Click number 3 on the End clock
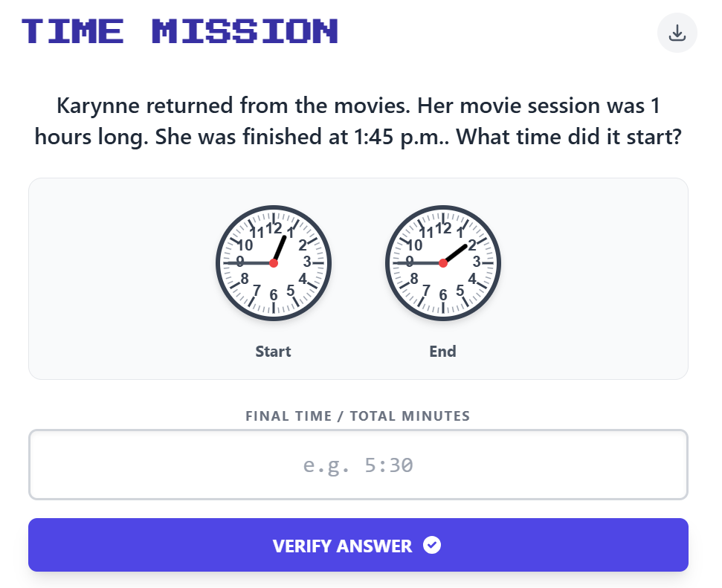This screenshot has height=588, width=722. (477, 262)
